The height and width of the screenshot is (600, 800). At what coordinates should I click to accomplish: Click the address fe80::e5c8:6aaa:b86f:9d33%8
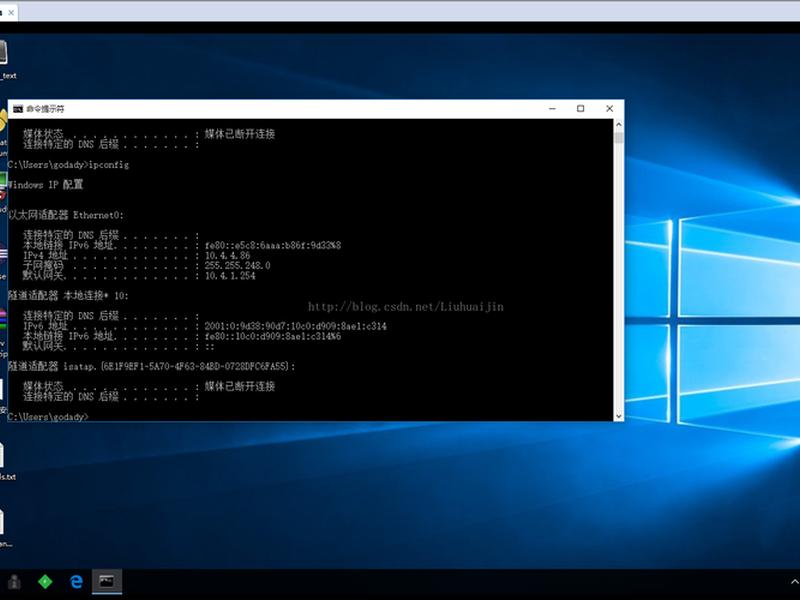pyautogui.click(x=272, y=245)
